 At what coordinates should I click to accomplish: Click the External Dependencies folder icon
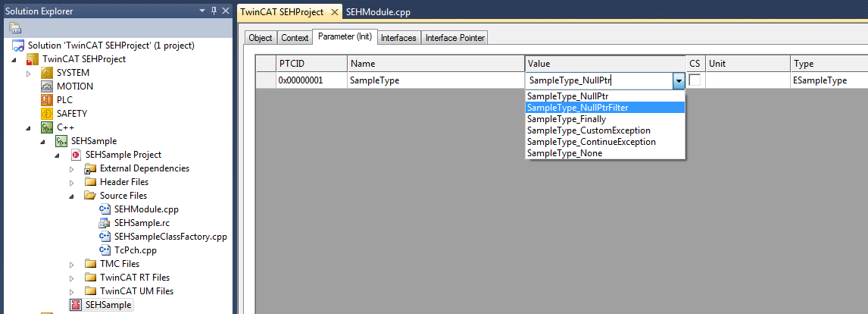pos(90,168)
